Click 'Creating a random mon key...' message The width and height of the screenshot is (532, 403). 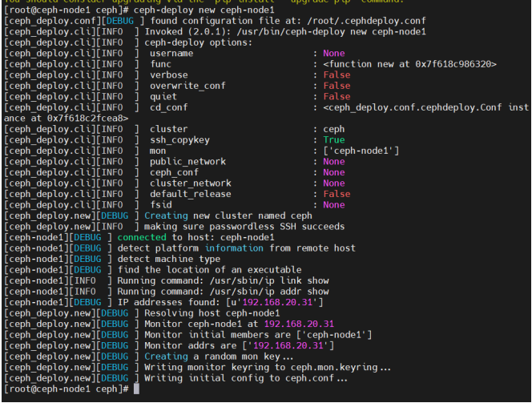click(219, 357)
